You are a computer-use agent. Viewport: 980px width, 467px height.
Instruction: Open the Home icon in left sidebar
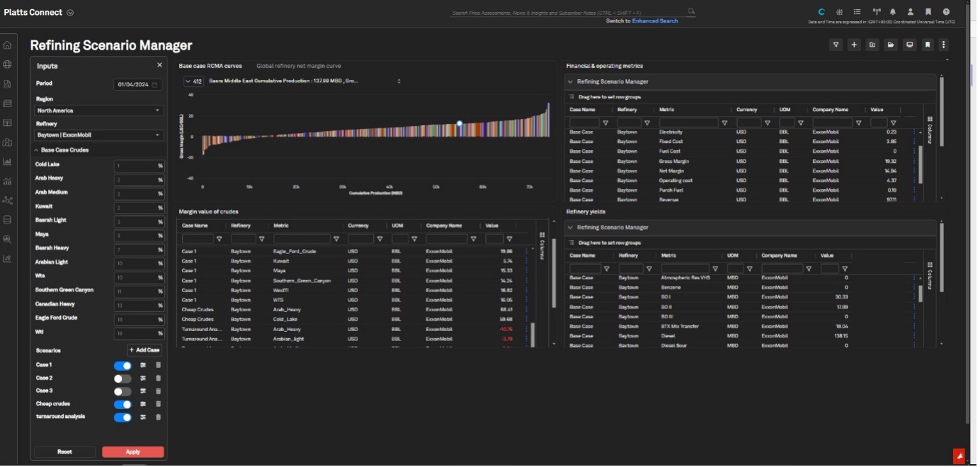[x=7, y=45]
